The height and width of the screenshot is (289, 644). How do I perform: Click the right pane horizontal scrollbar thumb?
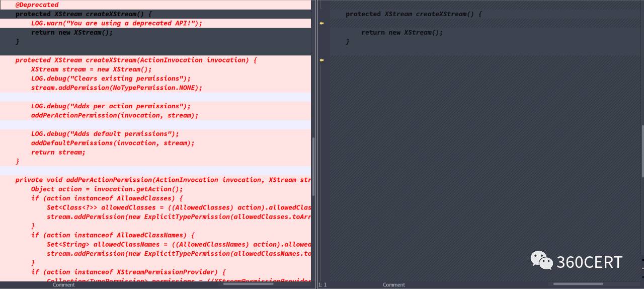578,284
